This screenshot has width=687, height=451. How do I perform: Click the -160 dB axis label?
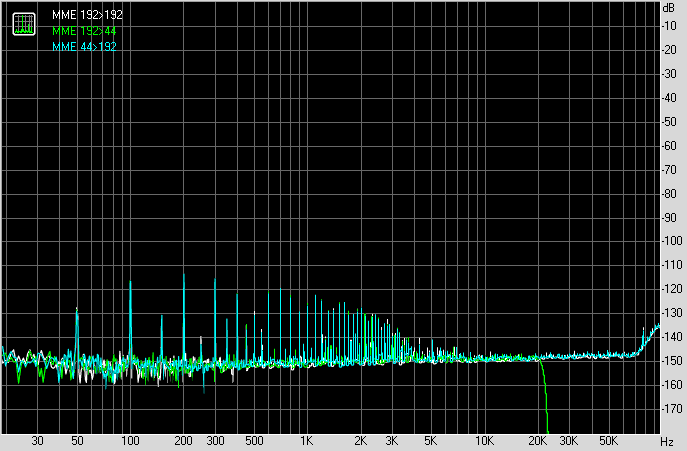click(673, 385)
